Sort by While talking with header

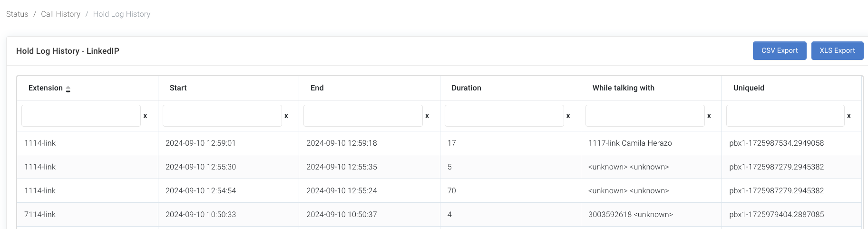pos(623,88)
